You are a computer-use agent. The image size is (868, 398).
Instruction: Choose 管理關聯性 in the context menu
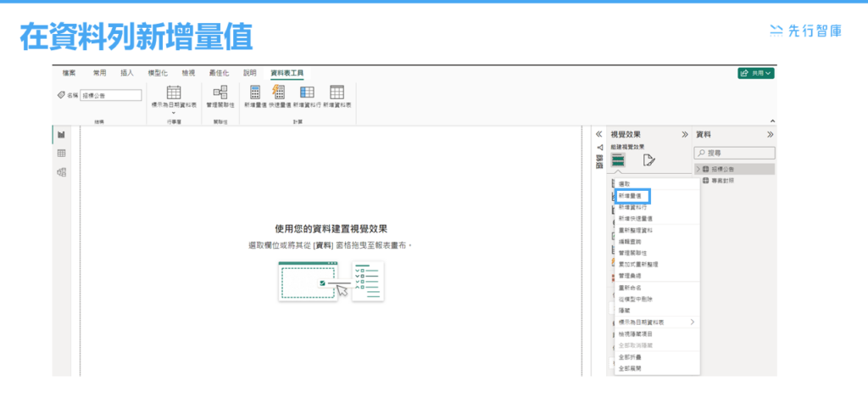657,253
